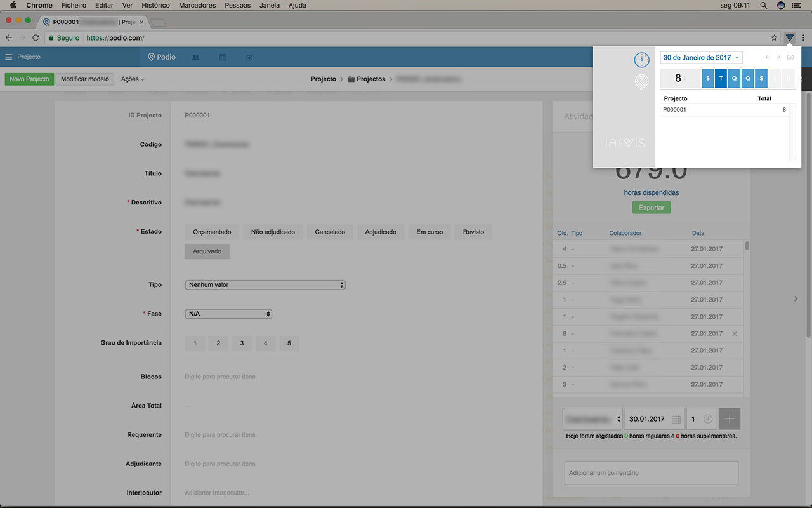Choose Grau de Importância 3
The width and height of the screenshot is (812, 508).
tap(242, 344)
